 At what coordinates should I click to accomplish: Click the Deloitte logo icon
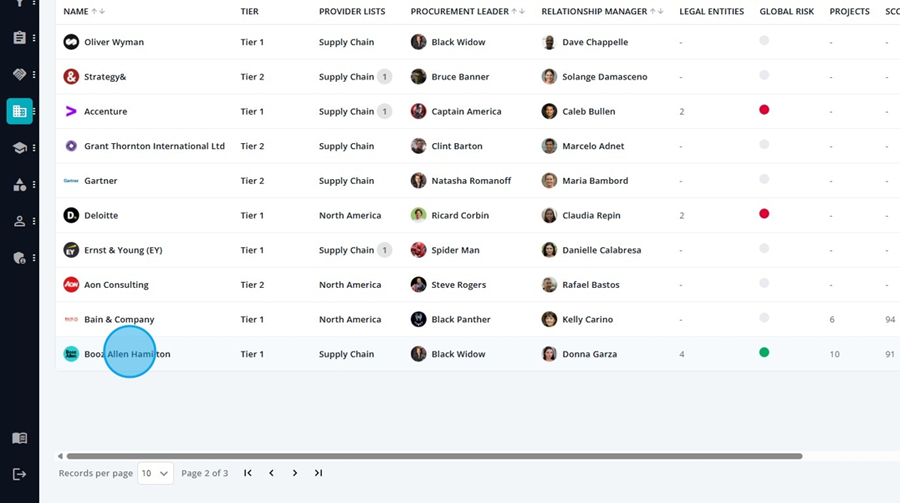click(71, 215)
